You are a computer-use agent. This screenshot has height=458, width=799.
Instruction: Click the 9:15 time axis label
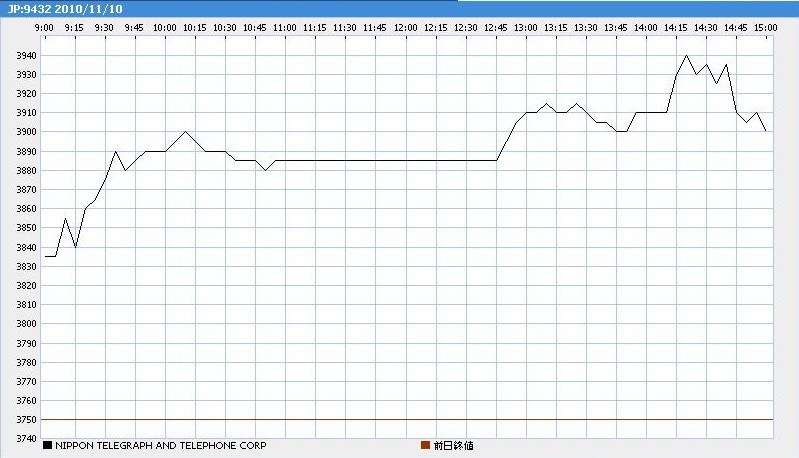74,28
